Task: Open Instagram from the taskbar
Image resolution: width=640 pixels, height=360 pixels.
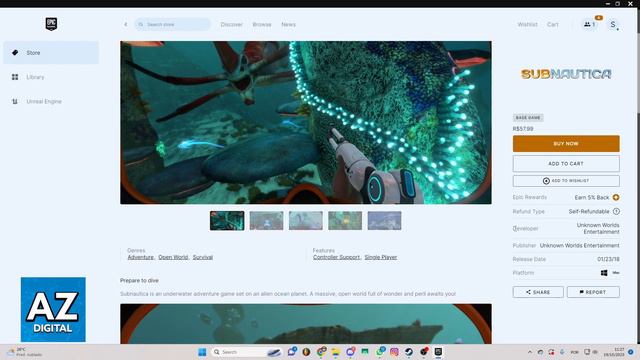Action: tap(394, 352)
